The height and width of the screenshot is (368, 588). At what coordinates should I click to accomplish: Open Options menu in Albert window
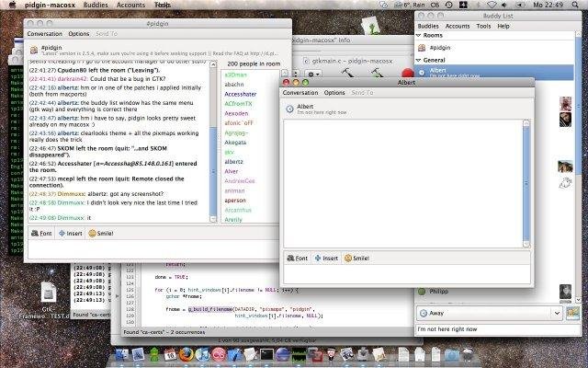pyautogui.click(x=334, y=92)
